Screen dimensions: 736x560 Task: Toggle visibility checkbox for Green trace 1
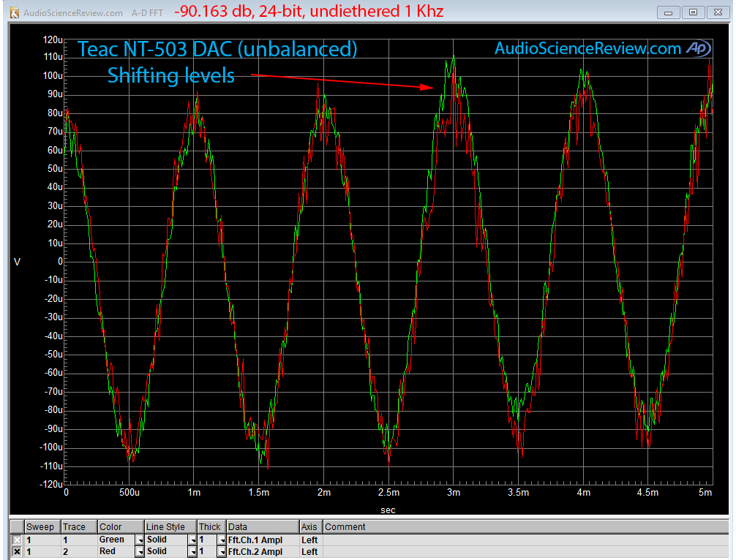[17, 540]
